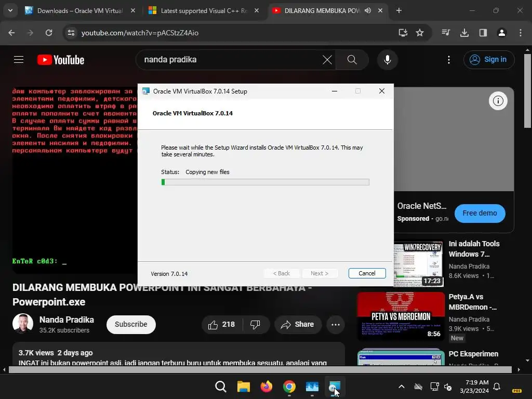Subscribe to Nanda Pradika
The image size is (532, 399).
click(x=131, y=324)
